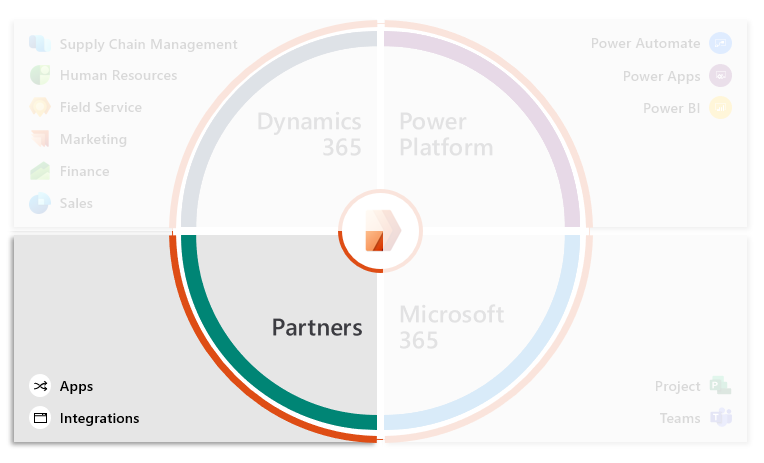Switch to the Microsoft 365 quadrant
The height and width of the screenshot is (463, 764).
(452, 327)
